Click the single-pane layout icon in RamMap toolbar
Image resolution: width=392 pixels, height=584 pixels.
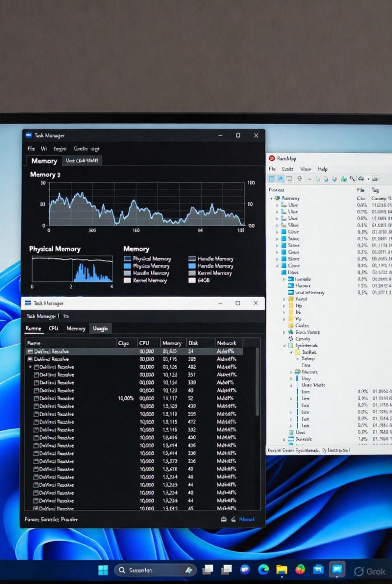point(272,179)
